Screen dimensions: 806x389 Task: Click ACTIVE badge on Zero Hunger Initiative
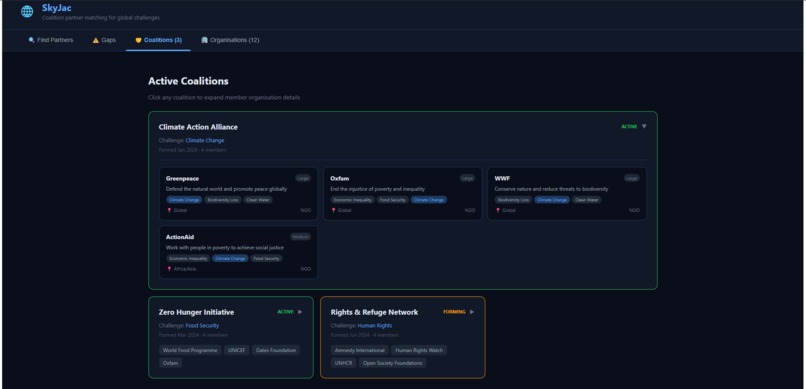click(x=285, y=312)
